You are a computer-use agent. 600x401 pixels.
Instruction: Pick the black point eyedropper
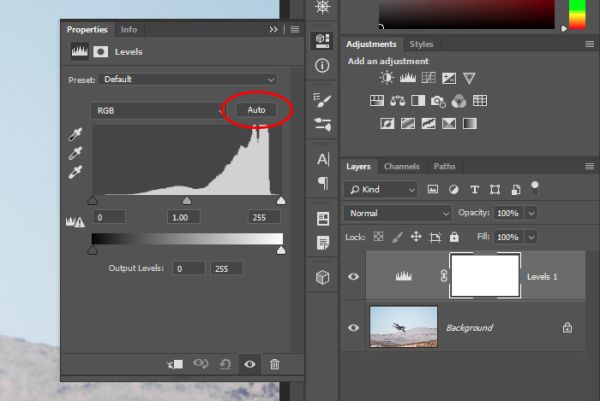pos(75,135)
